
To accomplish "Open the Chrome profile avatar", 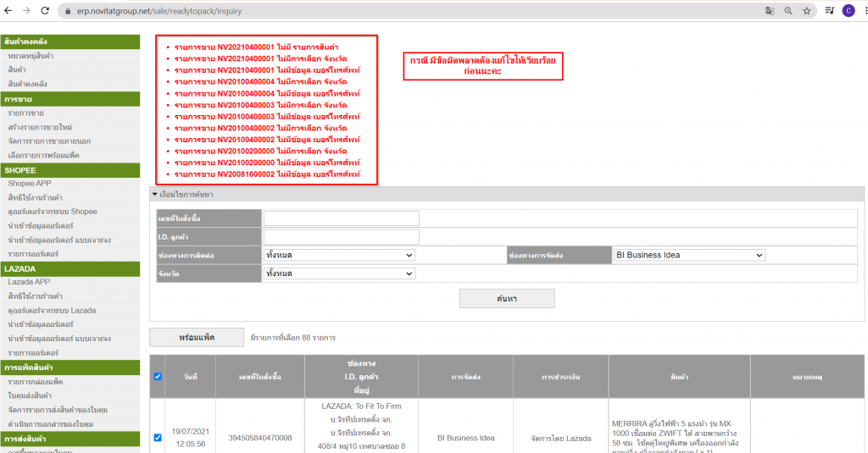I will click(849, 11).
